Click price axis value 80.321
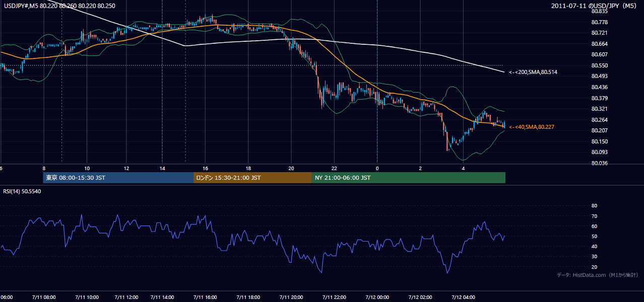The height and width of the screenshot is (302, 644). (x=600, y=109)
